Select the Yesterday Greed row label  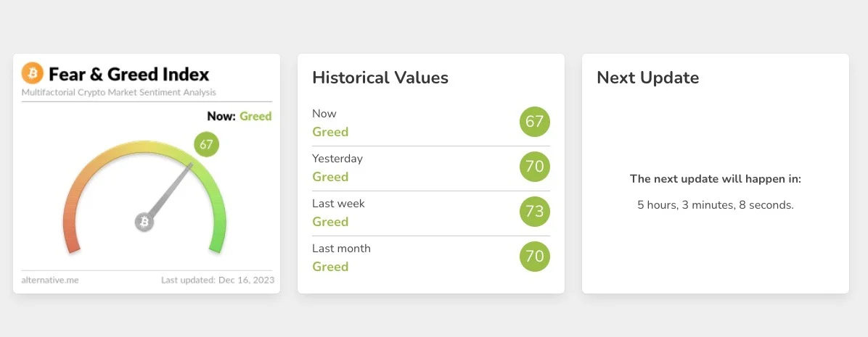pos(330,177)
